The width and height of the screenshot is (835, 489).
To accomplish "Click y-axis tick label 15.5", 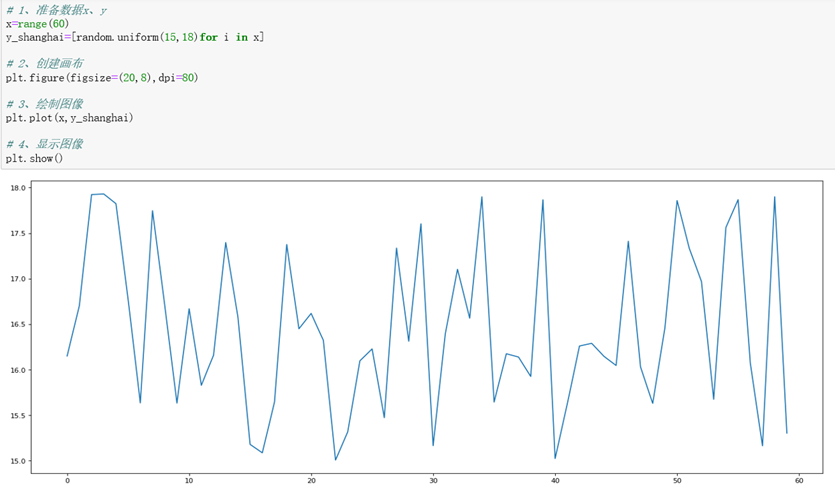I will [x=18, y=415].
